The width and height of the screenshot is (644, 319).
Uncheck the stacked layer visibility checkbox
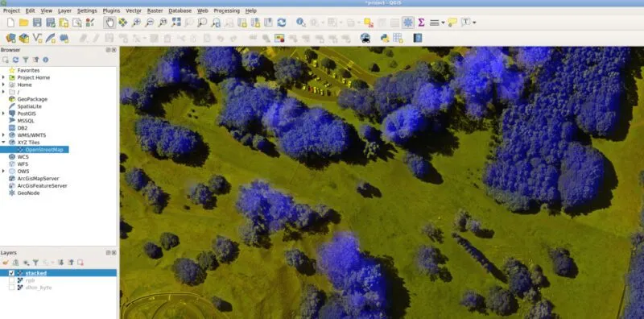coord(11,273)
